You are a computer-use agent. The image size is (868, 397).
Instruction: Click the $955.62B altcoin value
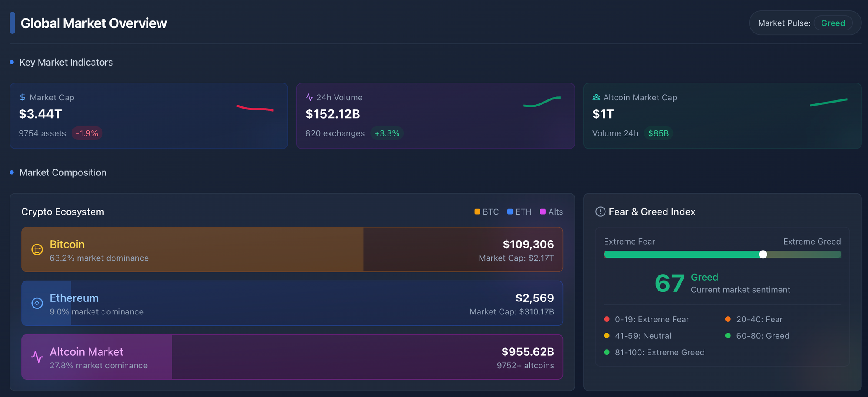[528, 352]
